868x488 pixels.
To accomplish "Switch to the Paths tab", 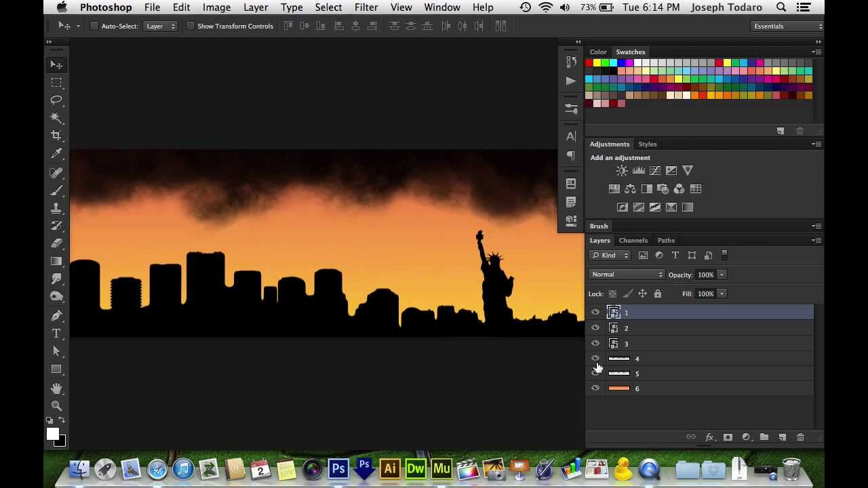I will pos(666,241).
